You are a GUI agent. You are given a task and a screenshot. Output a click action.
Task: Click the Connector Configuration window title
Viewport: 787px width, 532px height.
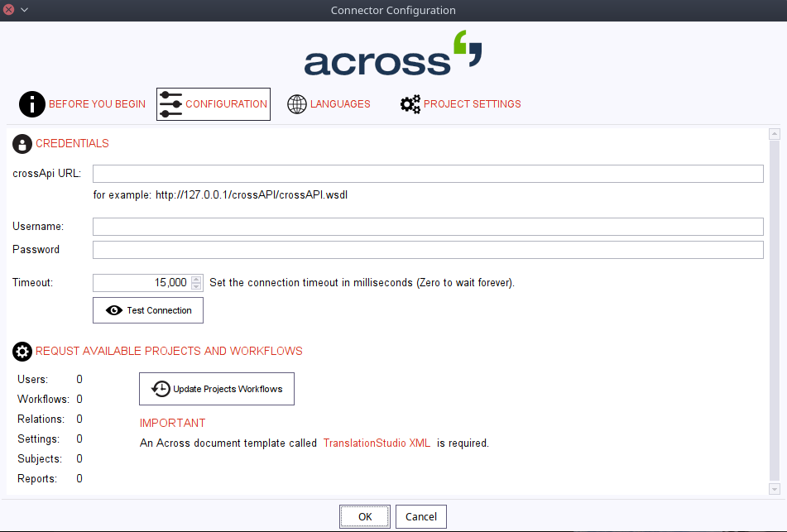[x=393, y=11]
